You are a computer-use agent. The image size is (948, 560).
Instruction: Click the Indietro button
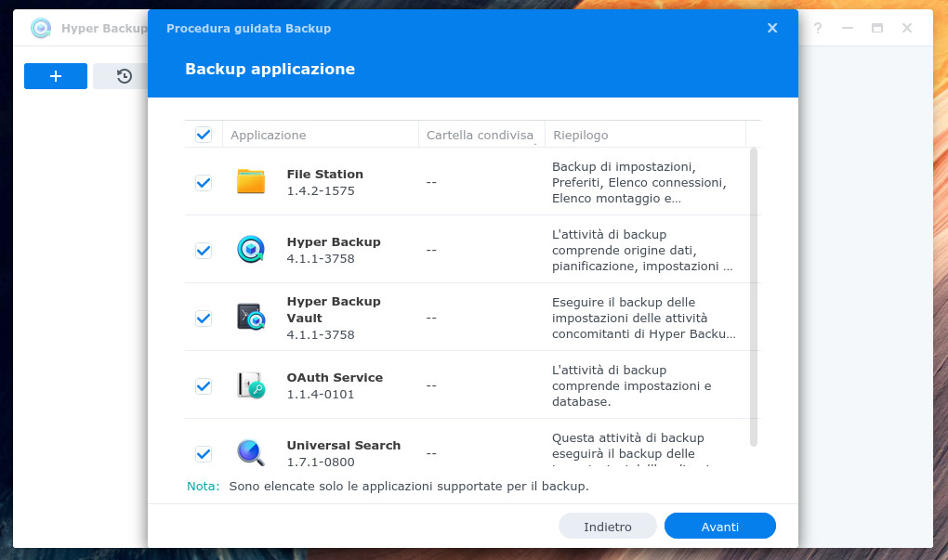(608, 527)
